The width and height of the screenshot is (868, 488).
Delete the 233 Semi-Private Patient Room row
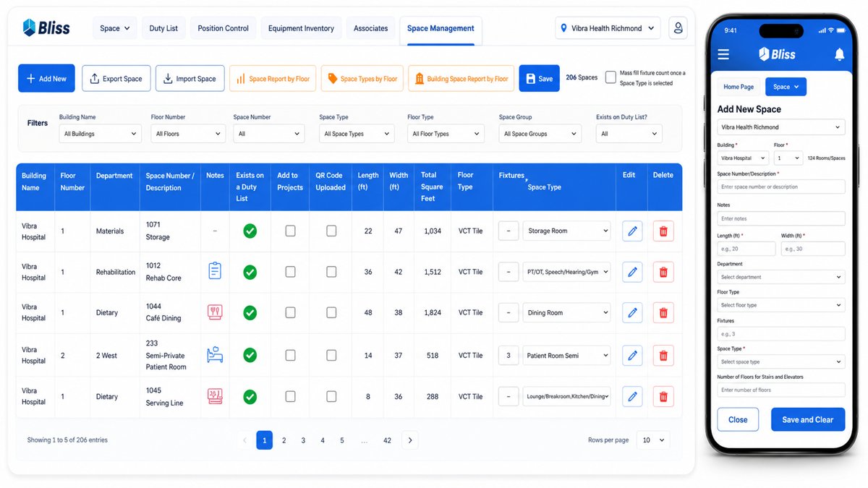[x=663, y=356]
